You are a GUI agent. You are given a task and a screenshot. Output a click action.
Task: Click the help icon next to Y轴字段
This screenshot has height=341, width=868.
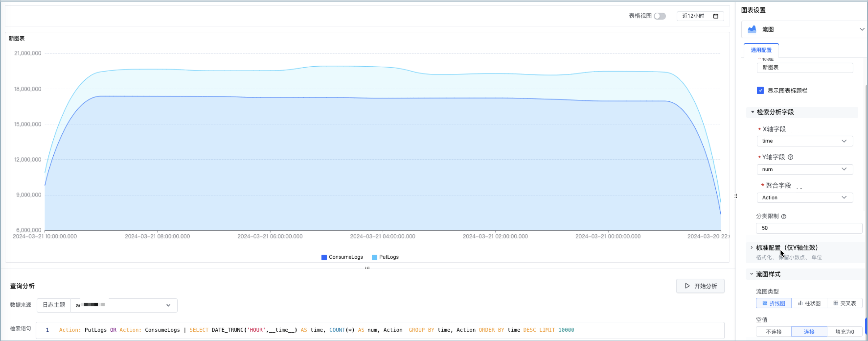[x=790, y=157]
